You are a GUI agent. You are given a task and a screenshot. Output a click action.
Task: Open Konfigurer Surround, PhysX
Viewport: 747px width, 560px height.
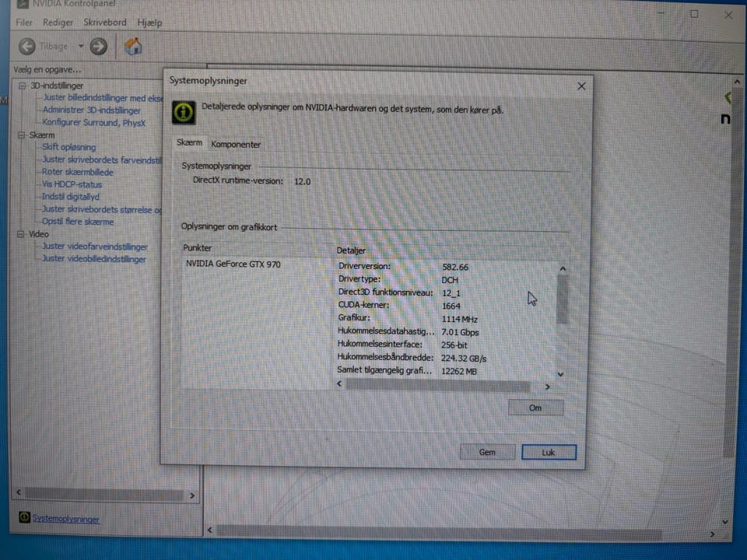click(x=94, y=122)
